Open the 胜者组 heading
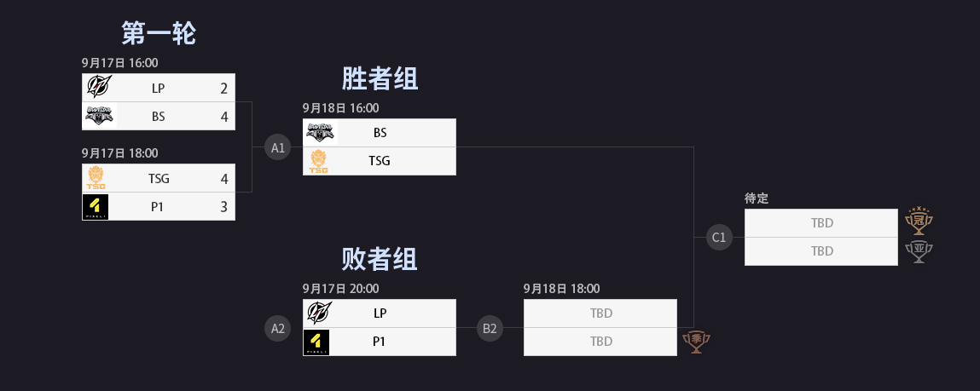 (380, 79)
